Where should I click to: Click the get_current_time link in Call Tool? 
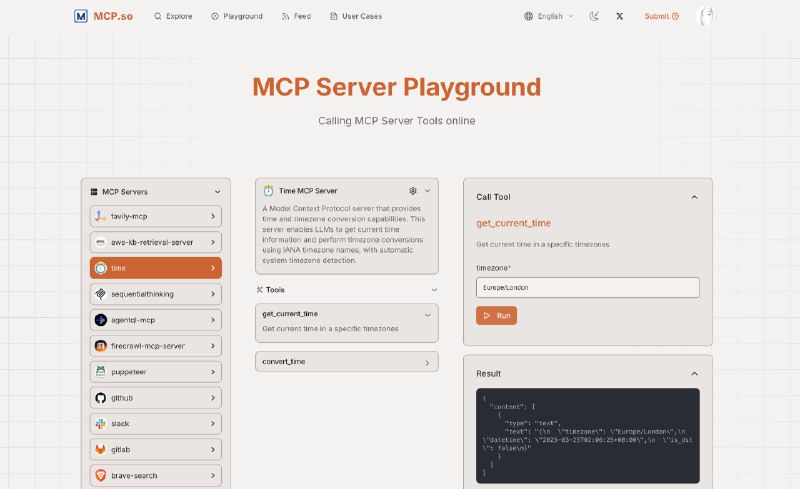513,223
